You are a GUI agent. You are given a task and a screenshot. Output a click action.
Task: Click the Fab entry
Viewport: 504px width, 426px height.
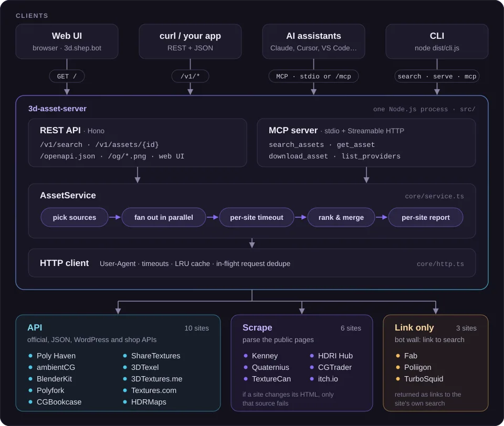pos(411,356)
